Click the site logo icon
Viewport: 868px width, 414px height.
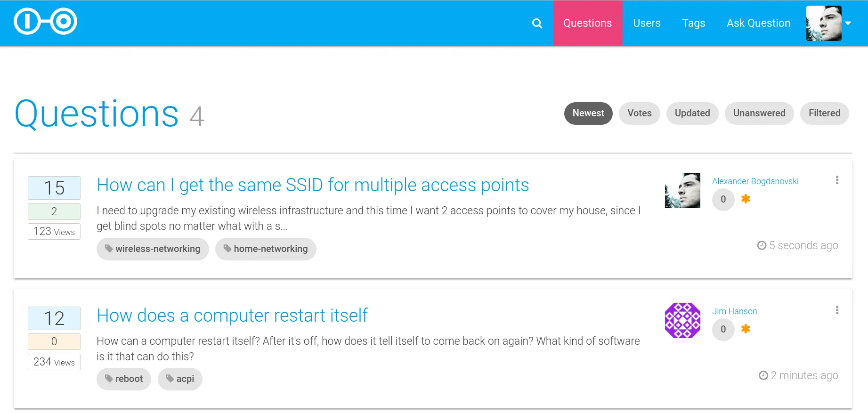tap(45, 22)
